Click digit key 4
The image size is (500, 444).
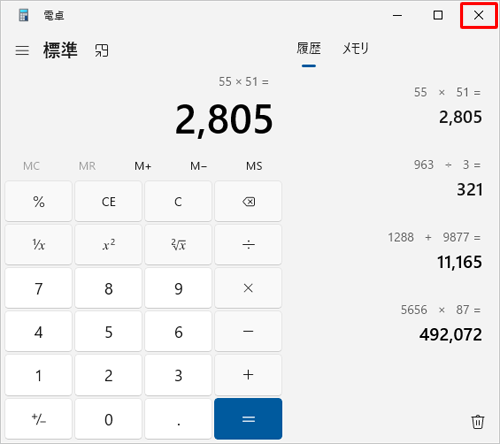(x=39, y=331)
